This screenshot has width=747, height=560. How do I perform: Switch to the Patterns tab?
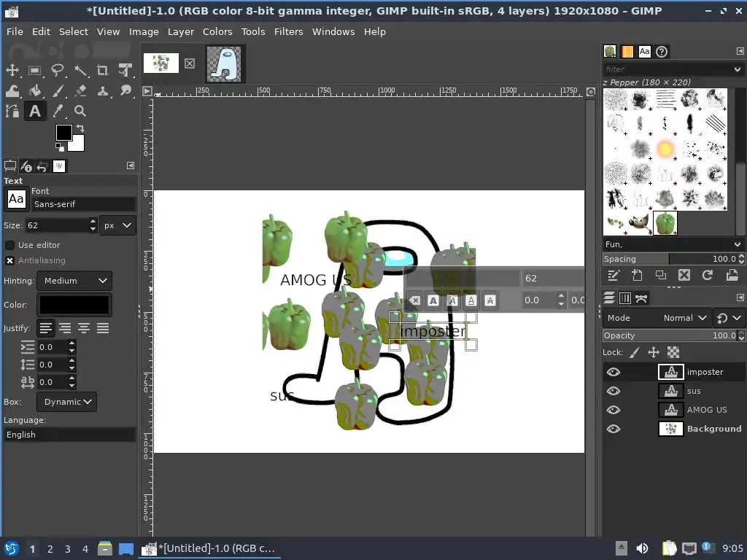coord(627,52)
